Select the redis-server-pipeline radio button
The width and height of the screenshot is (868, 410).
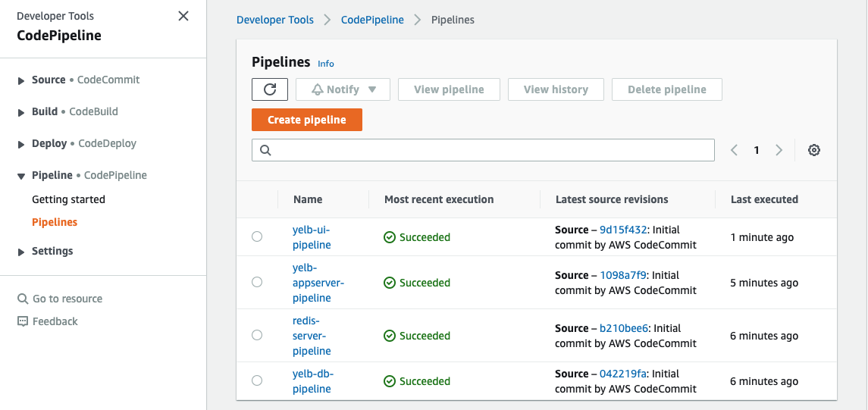pos(257,335)
